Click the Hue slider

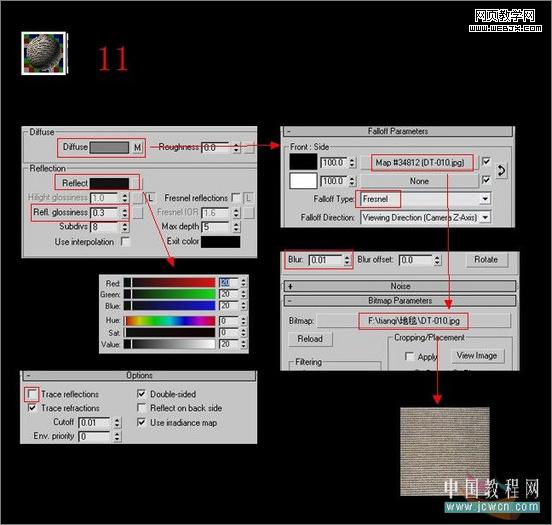coord(170,321)
